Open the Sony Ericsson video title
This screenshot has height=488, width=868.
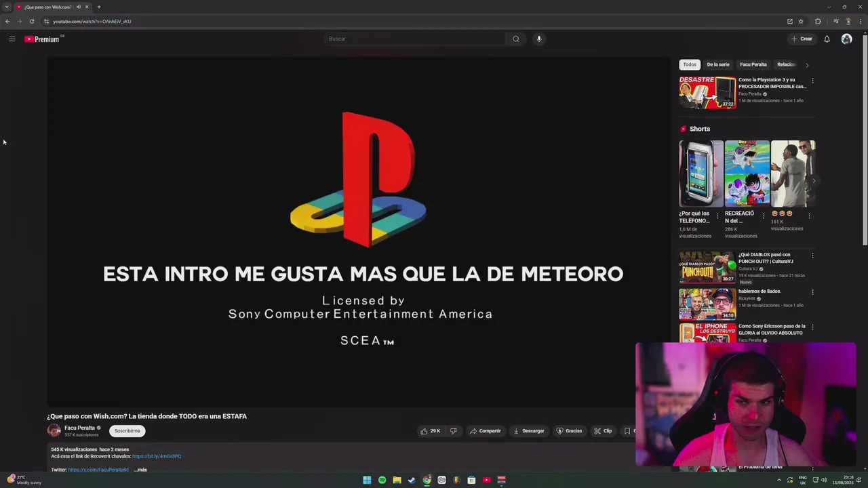point(772,329)
